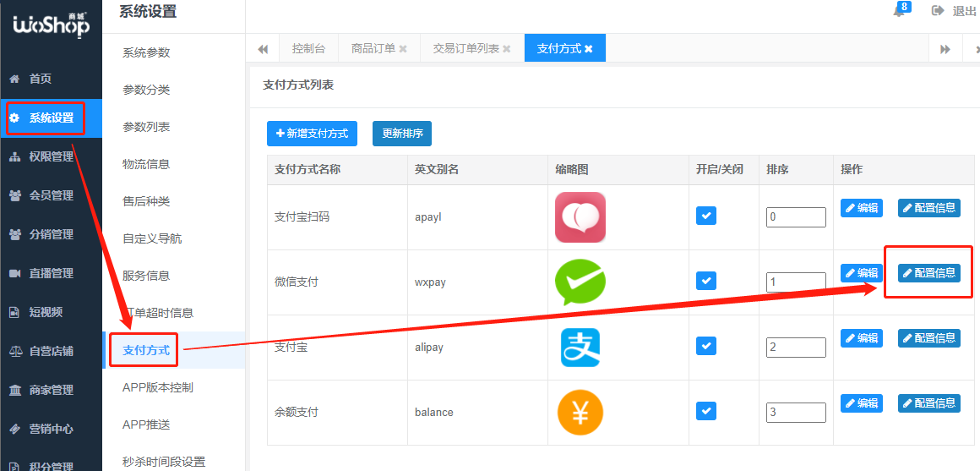The width and height of the screenshot is (980, 471).
Task: Switch to the 控制台 tab
Action: pyautogui.click(x=308, y=49)
